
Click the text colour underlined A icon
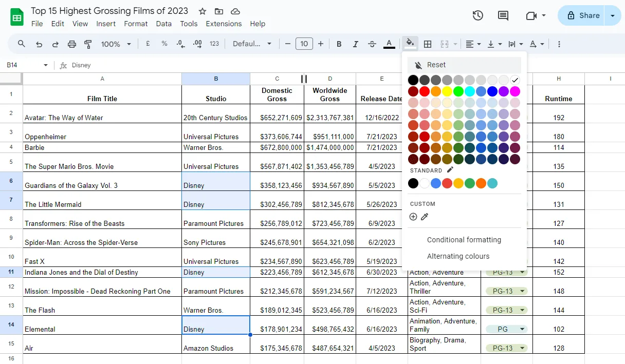pos(389,44)
